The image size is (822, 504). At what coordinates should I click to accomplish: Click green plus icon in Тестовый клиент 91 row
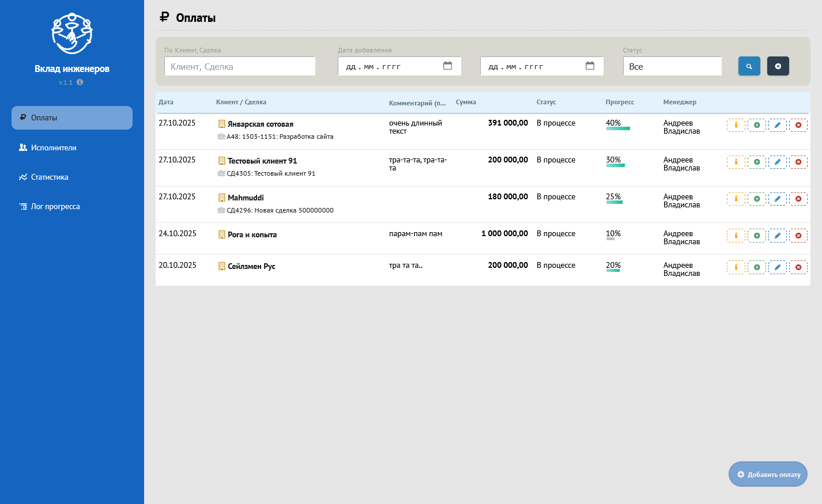point(756,162)
